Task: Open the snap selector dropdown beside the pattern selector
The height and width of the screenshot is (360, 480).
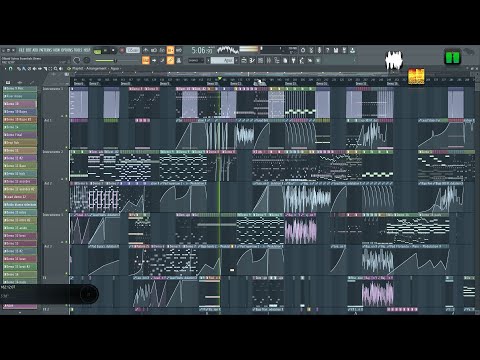Action: click(x=196, y=61)
